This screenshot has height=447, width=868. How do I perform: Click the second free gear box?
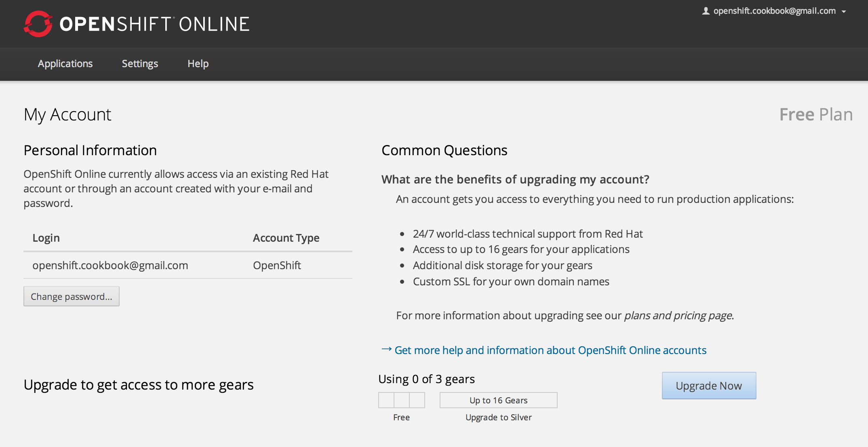pyautogui.click(x=402, y=400)
